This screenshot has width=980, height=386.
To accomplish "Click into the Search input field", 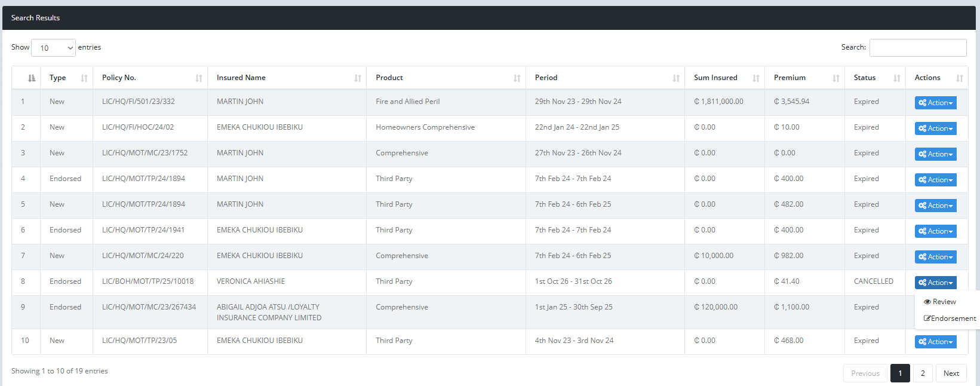I will click(917, 48).
